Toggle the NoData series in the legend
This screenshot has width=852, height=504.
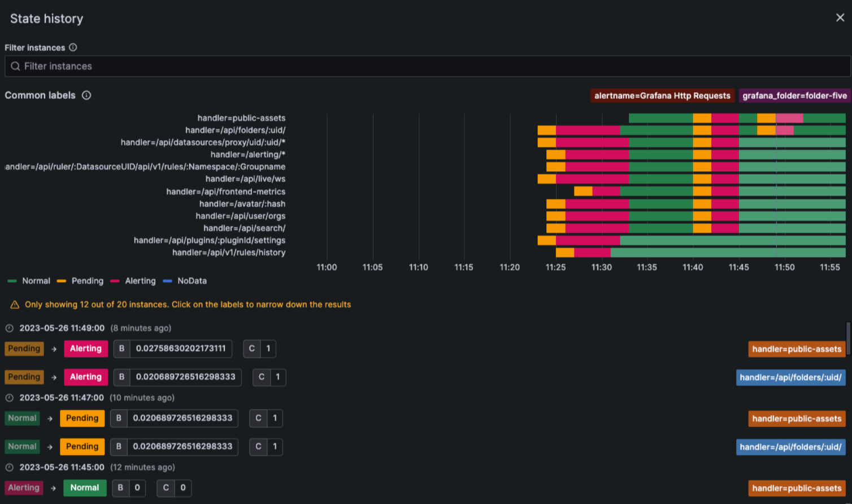click(185, 281)
